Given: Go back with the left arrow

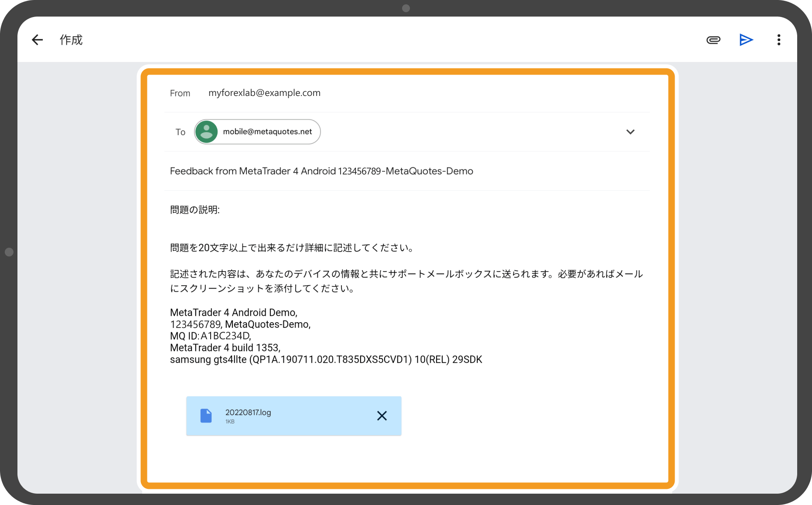Looking at the screenshot, I should point(38,40).
